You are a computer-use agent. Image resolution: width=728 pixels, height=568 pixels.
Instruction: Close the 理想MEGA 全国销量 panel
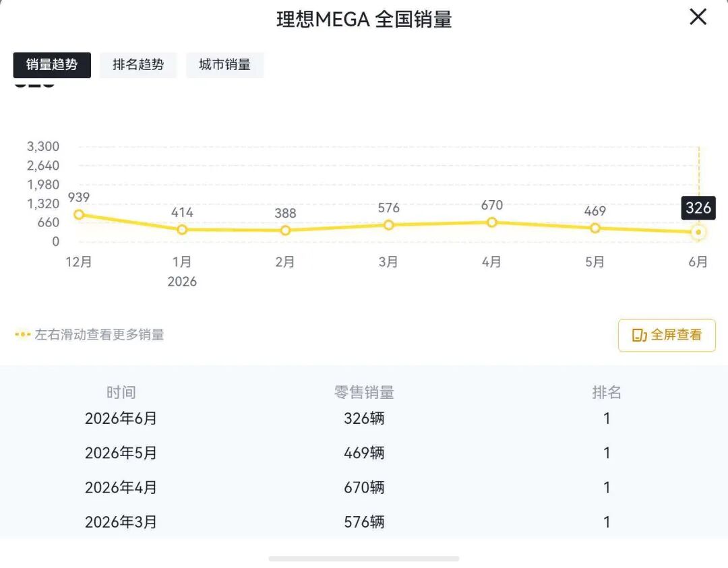click(x=698, y=17)
